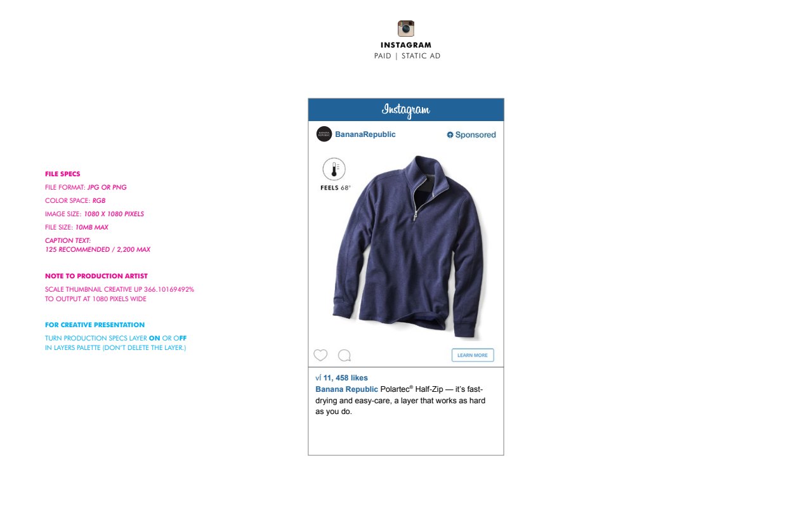
Task: Click the FILE SPECS heading
Action: pos(62,174)
